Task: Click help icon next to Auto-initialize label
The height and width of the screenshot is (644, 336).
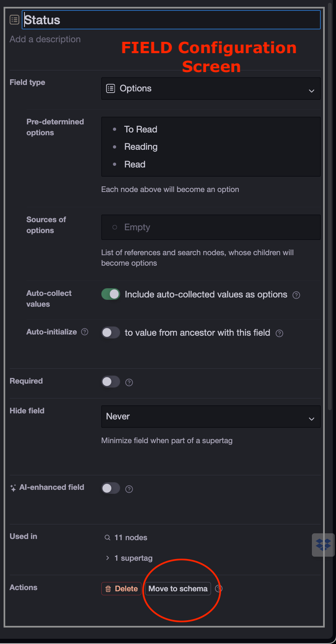Action: click(84, 332)
